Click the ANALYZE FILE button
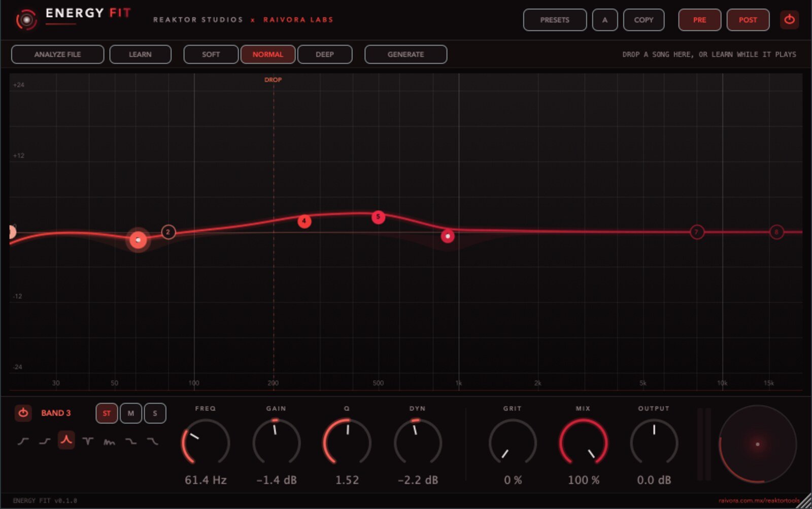This screenshot has height=509, width=812. pos(57,54)
